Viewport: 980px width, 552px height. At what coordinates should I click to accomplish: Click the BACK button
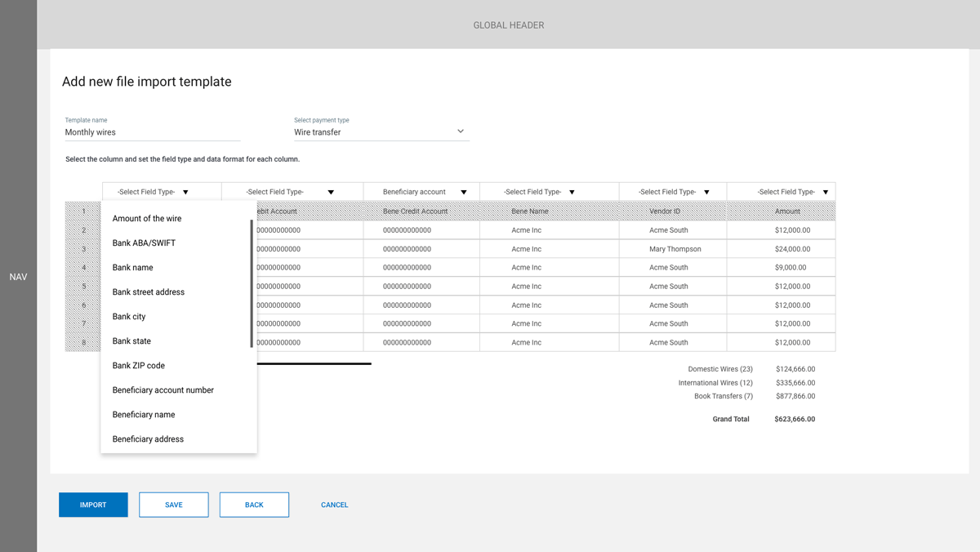click(254, 505)
